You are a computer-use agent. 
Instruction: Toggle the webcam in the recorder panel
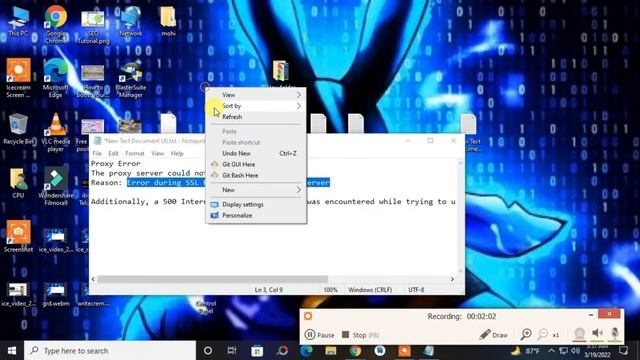579,333
